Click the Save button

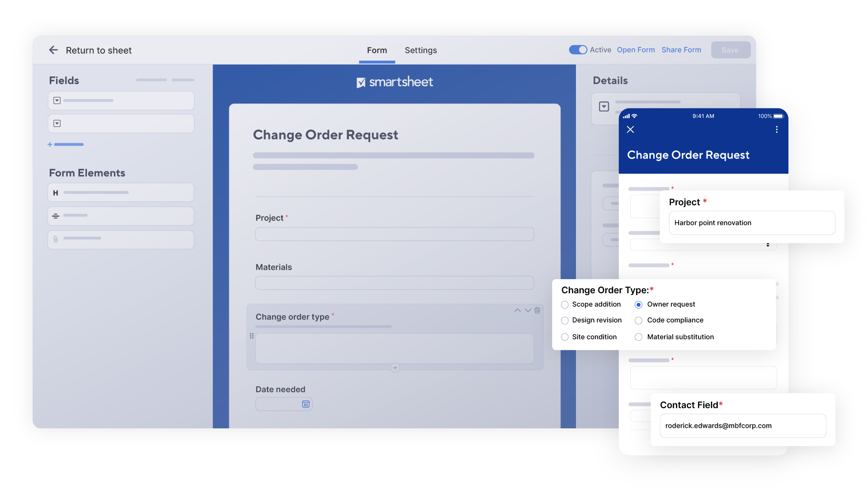coord(731,50)
